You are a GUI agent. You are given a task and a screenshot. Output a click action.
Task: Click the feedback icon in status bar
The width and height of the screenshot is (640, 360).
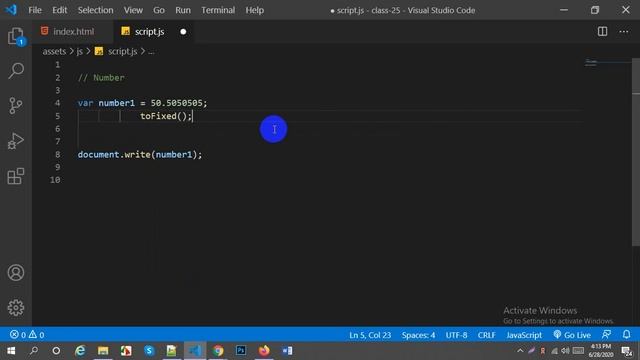[607, 335]
